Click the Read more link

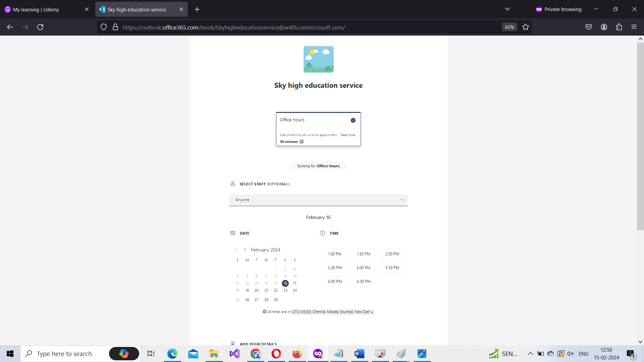tap(348, 135)
